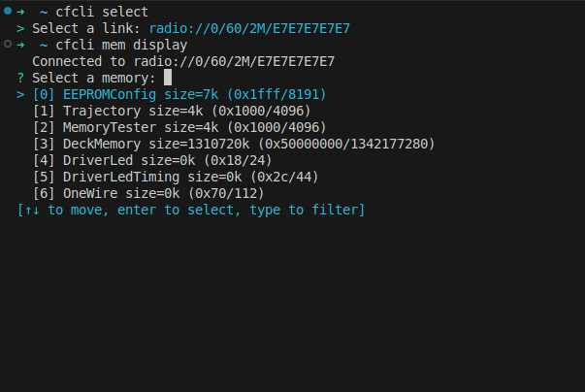Viewport: 585px width, 392px height.
Task: Choose the DriverLed memory entry
Action: 151,160
